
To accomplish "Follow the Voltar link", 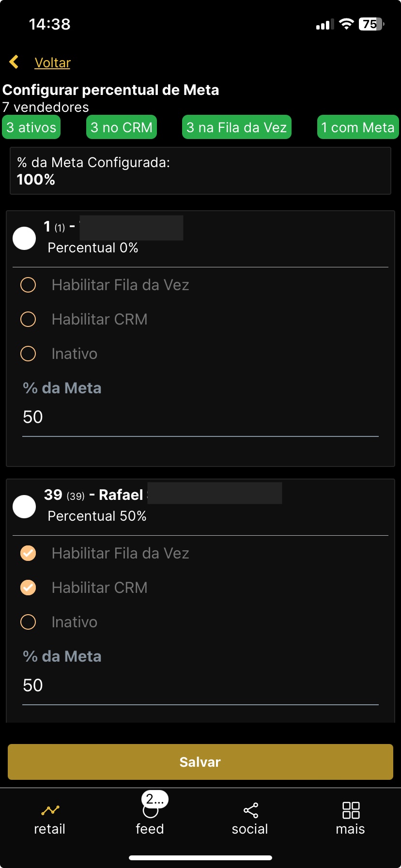I will [52, 63].
